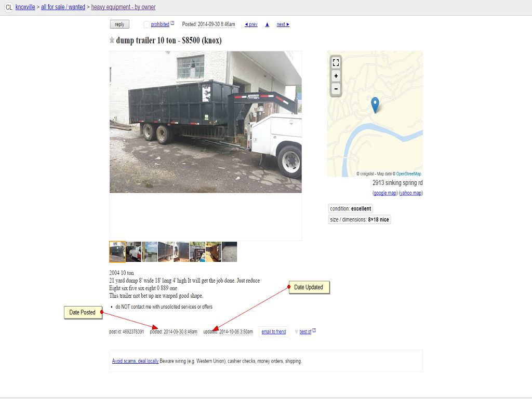Select the first trailer thumbnail
Image resolution: width=532 pixels, height=399 pixels.
117,252
